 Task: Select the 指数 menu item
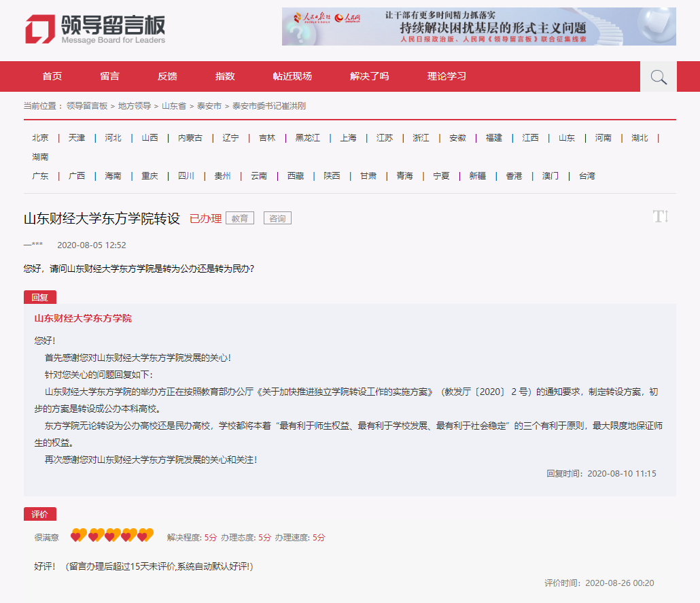point(225,76)
